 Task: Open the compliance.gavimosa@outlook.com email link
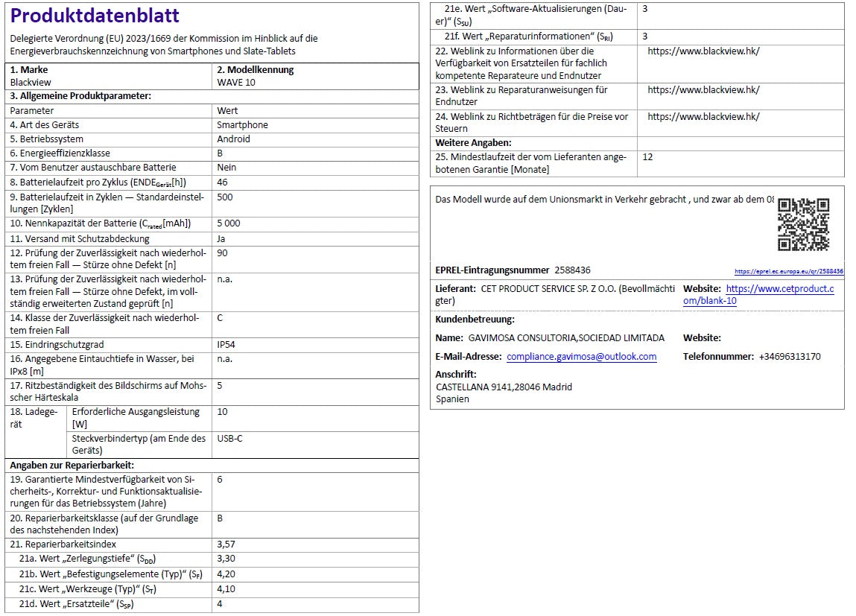(x=581, y=356)
